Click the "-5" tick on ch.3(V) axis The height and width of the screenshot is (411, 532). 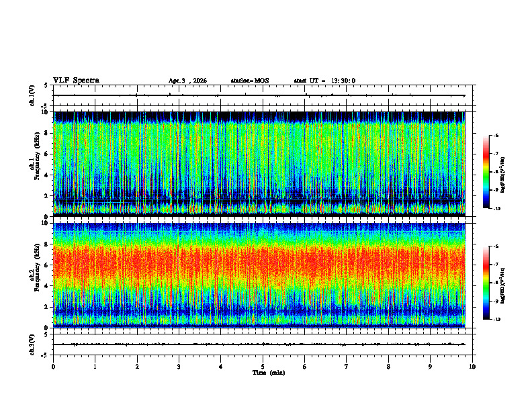pos(44,355)
